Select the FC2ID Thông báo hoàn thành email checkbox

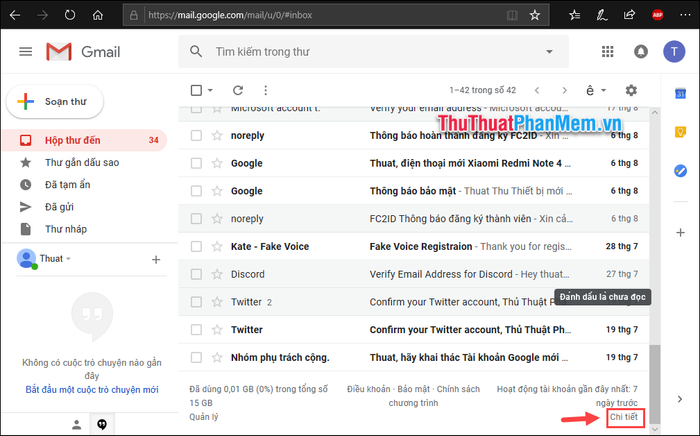coord(196,135)
